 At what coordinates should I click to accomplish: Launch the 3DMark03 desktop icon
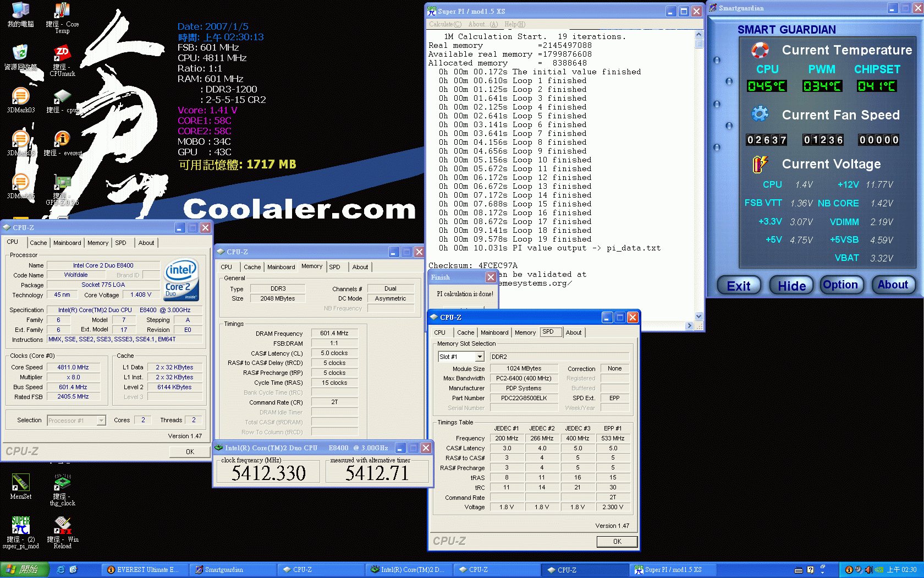(x=20, y=100)
